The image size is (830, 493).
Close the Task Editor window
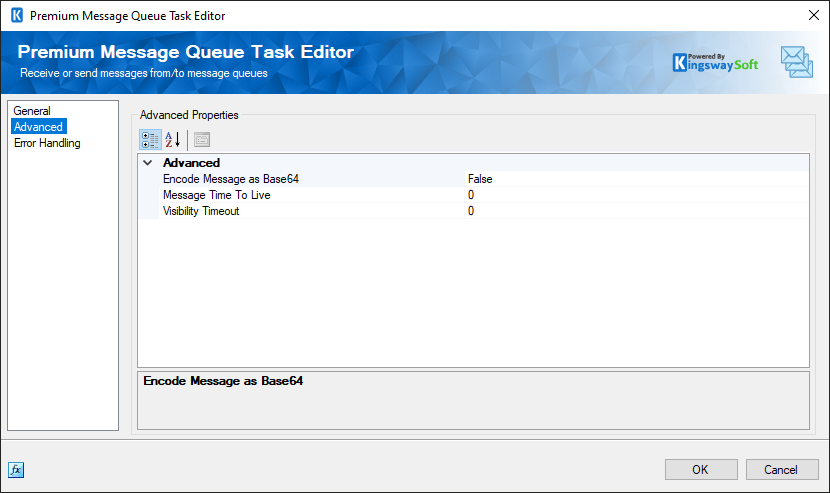tap(814, 15)
